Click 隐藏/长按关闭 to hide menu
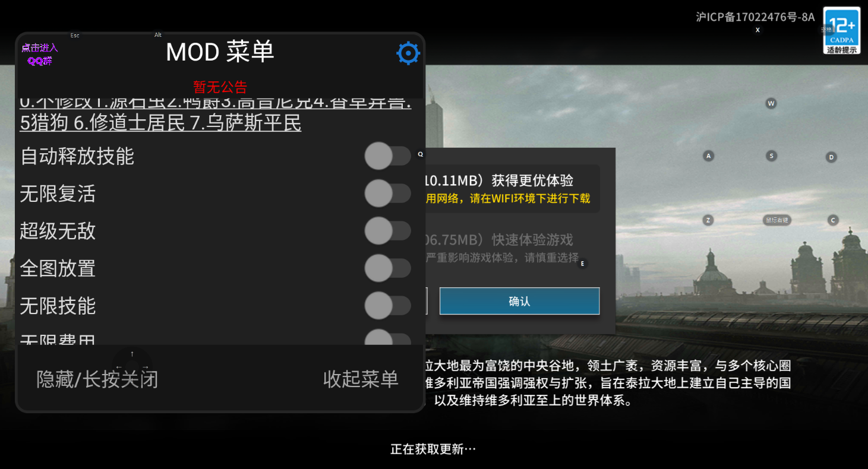 pos(97,379)
